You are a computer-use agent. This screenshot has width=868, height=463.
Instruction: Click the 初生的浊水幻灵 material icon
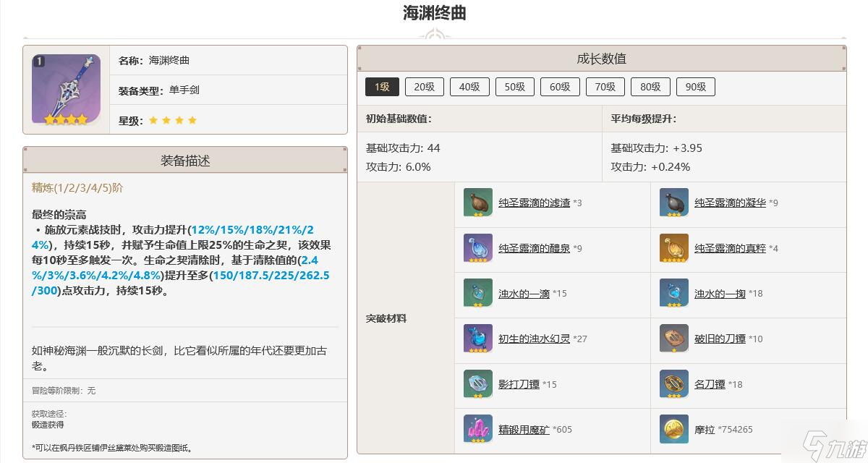[478, 339]
